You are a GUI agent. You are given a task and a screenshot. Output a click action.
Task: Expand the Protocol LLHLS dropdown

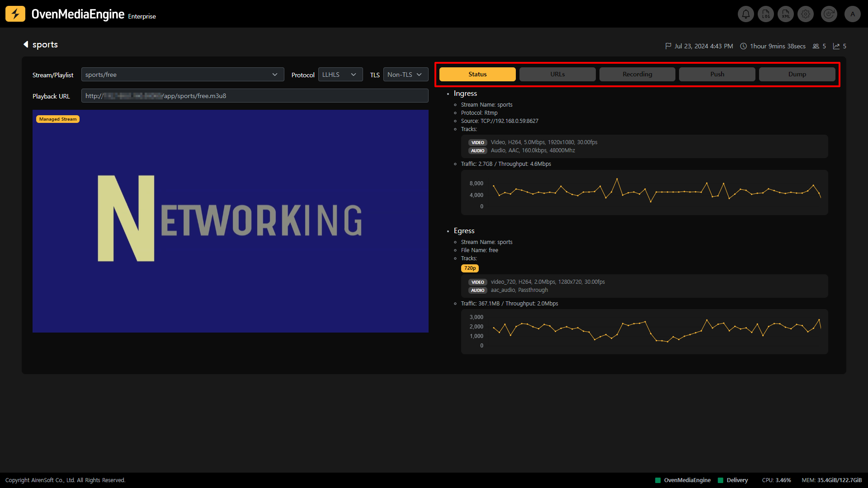pyautogui.click(x=340, y=75)
